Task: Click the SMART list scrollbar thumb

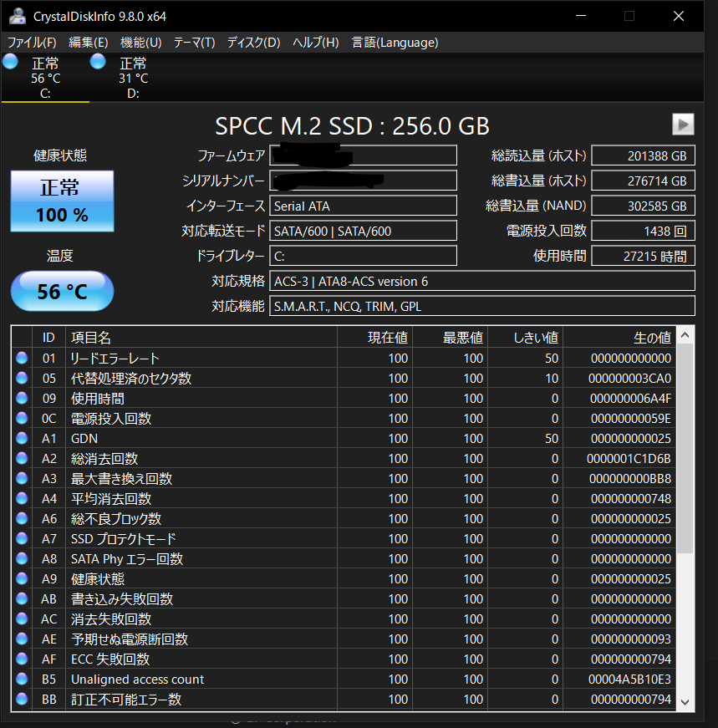Action: pos(685,449)
